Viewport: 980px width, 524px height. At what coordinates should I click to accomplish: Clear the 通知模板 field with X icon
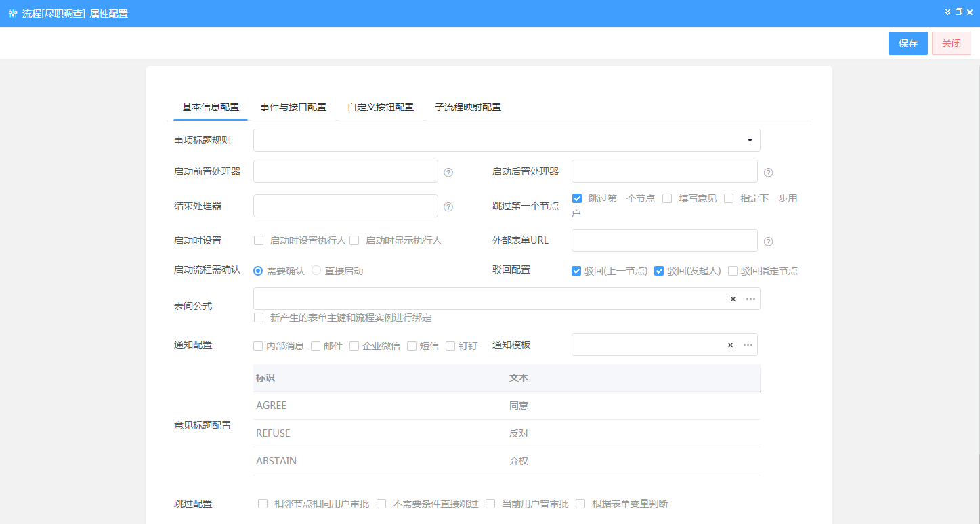click(730, 345)
